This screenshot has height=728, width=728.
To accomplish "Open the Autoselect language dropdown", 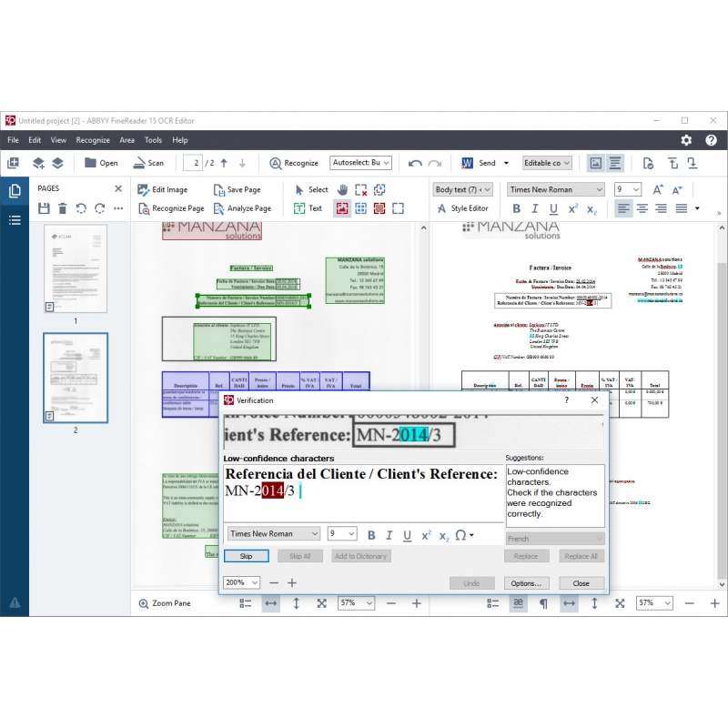I will tap(360, 163).
